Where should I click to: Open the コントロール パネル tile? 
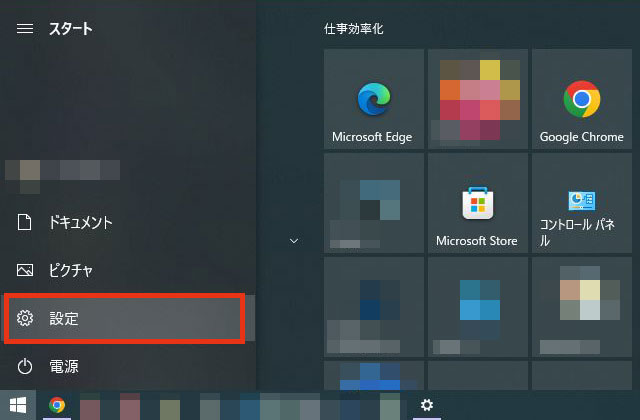[582, 203]
